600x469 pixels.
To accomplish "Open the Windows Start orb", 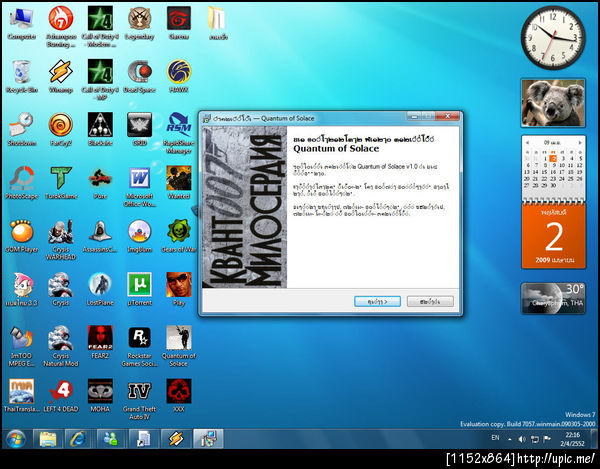I will click(15, 439).
